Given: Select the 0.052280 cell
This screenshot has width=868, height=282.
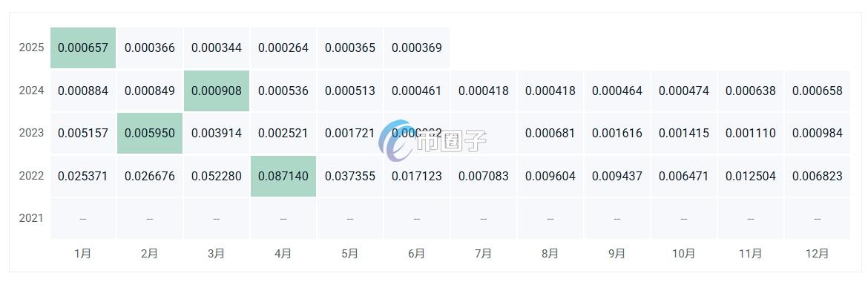Looking at the screenshot, I should click(x=217, y=176).
